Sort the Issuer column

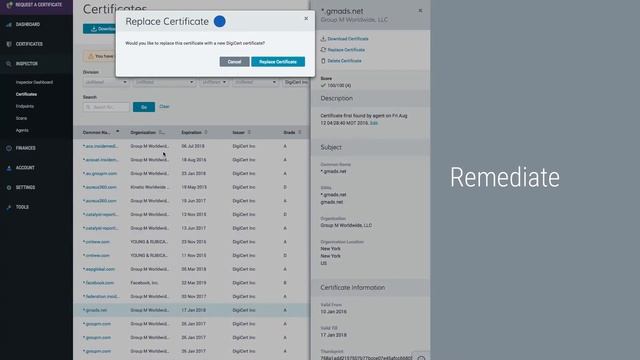[249, 132]
